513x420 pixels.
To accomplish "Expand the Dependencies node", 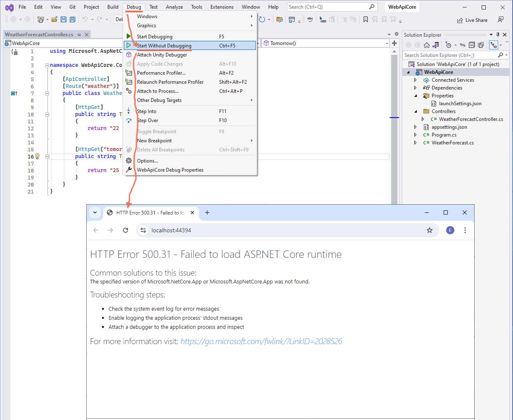I will [x=415, y=88].
